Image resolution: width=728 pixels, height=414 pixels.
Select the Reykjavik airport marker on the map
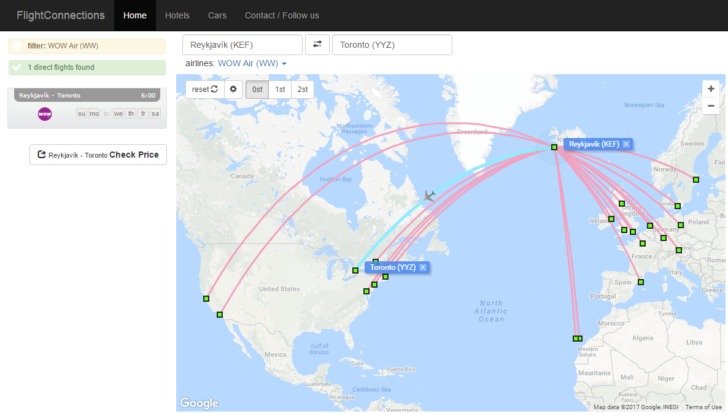(554, 147)
